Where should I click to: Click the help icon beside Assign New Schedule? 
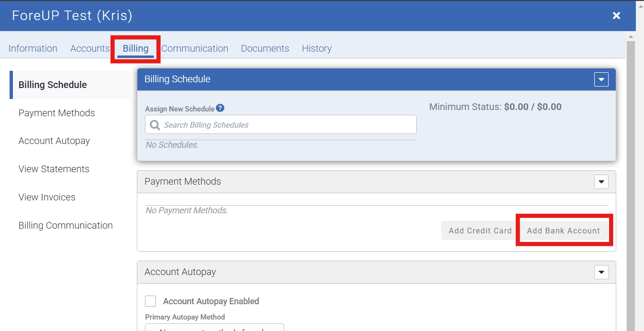coord(220,108)
